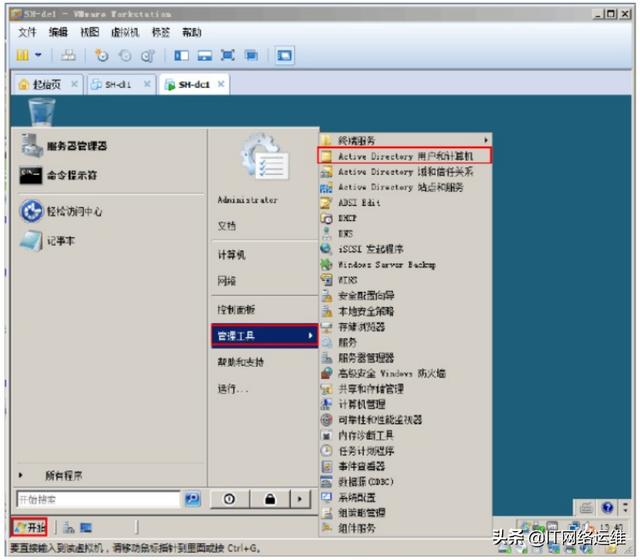Open 文档 in the Start menu
The image size is (640, 560).
pyautogui.click(x=227, y=226)
